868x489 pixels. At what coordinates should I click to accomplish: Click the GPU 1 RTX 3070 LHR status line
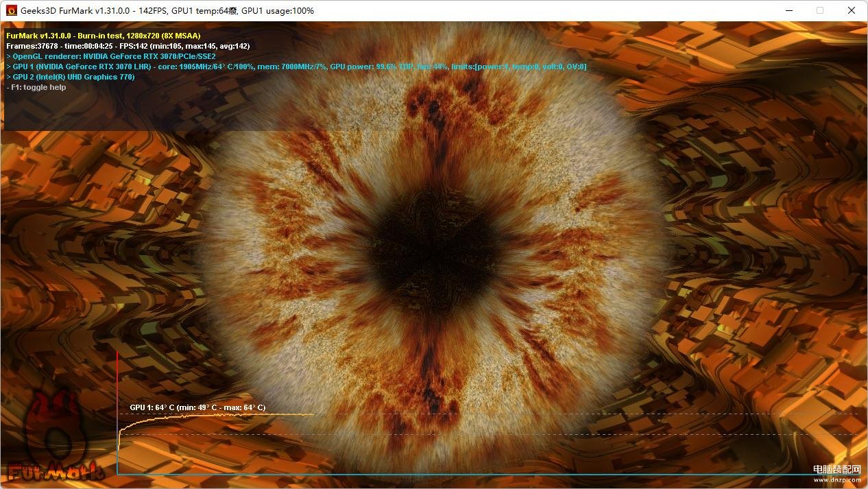pos(296,67)
